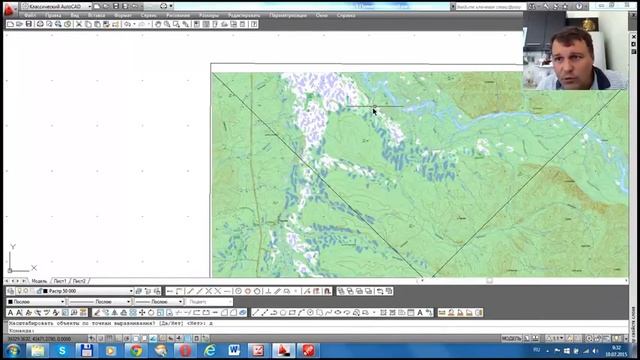Viewport: 640px width, 360px height.
Task: Switch to the Лист2 layout tab
Action: pos(79,281)
